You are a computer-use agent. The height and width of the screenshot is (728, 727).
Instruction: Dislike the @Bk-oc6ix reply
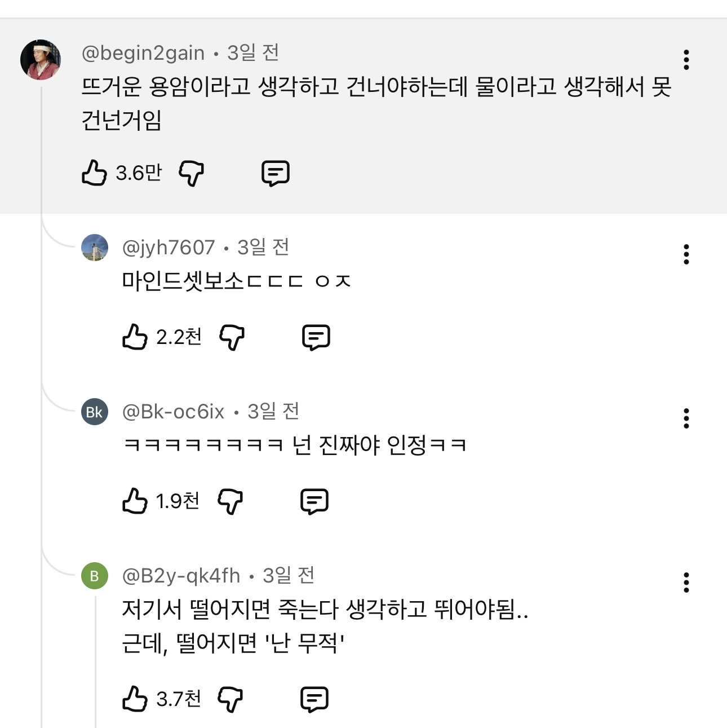click(230, 501)
